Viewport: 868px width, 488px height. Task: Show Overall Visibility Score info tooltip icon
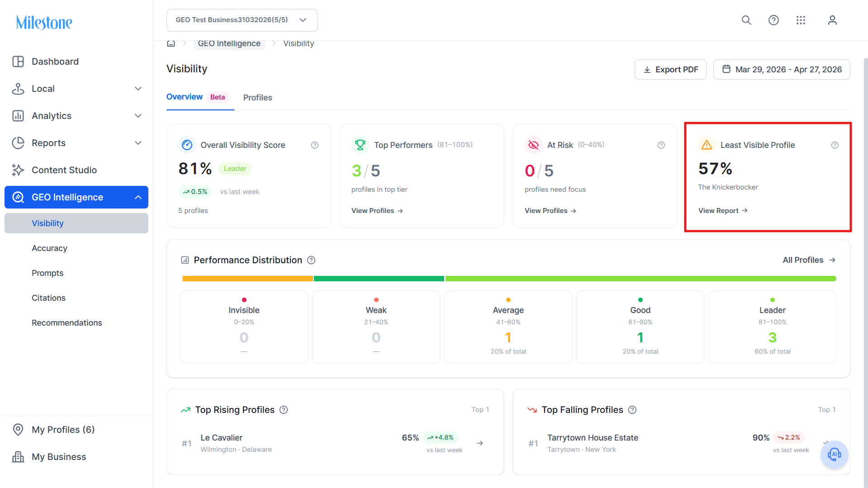pos(315,145)
